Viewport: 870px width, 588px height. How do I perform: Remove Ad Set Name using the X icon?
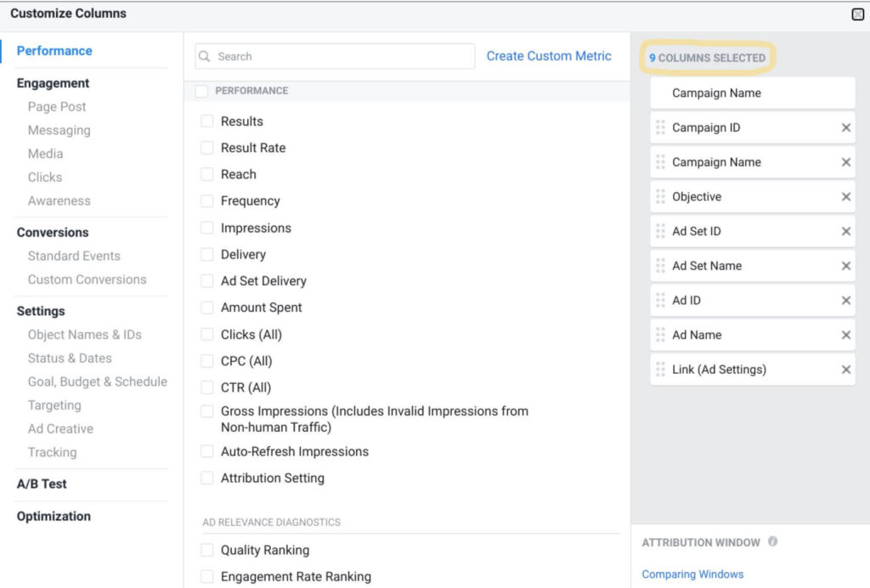click(x=845, y=265)
